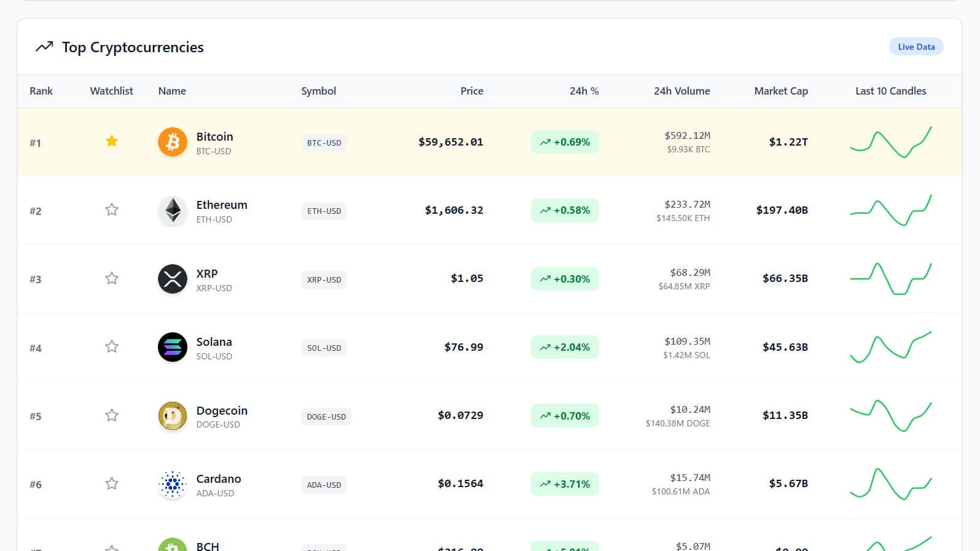
Task: Sort by the Name column header
Action: 172,91
